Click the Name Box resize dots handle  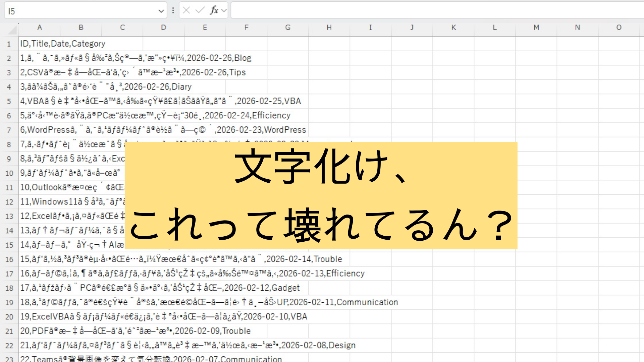tap(173, 10)
